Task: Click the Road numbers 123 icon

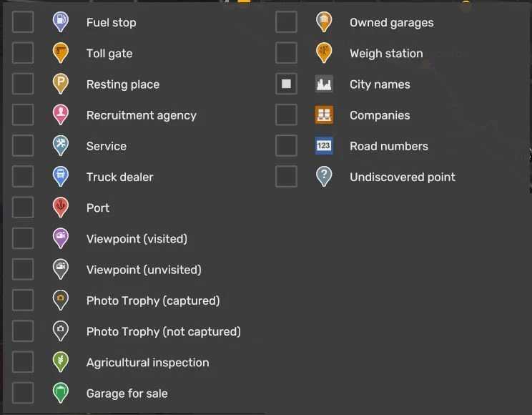Action: pyautogui.click(x=324, y=146)
